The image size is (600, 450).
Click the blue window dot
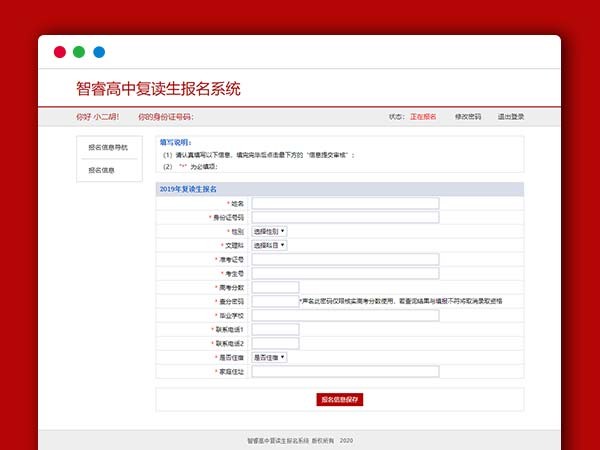(x=99, y=52)
